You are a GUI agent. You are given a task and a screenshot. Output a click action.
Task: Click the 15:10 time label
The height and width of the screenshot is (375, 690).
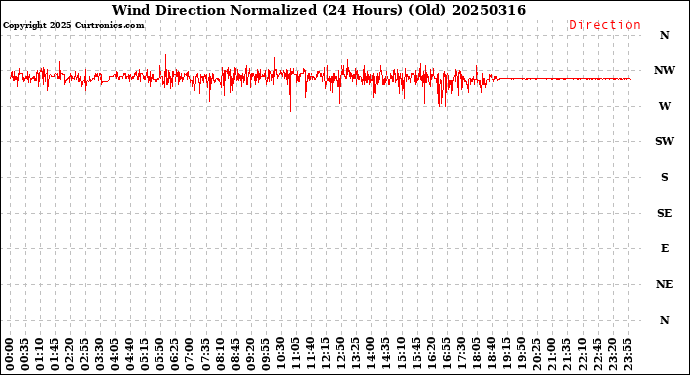401,354
